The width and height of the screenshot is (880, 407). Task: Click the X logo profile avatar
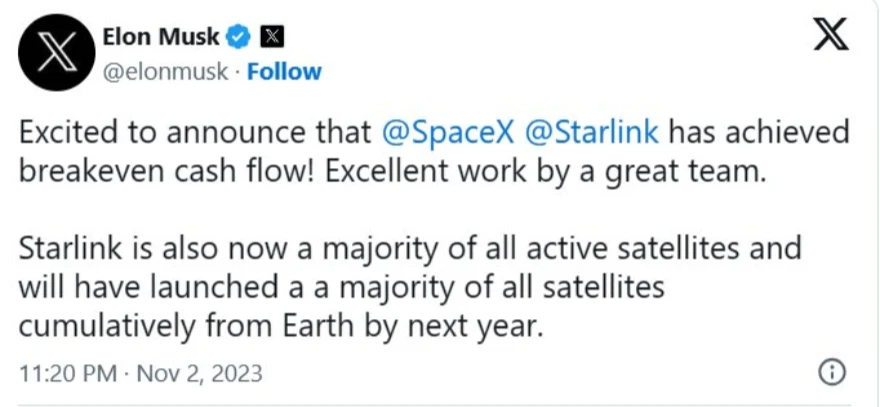pyautogui.click(x=56, y=53)
